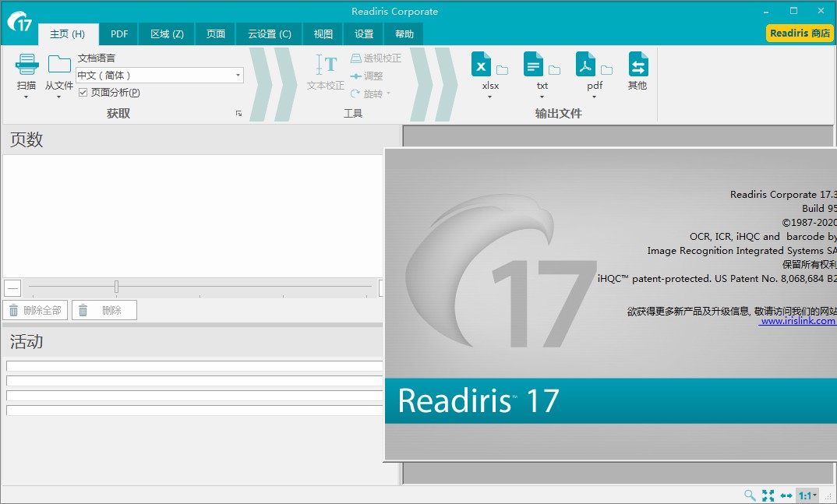Click the Readiris Store (商店) button
837x504 pixels.
(800, 33)
